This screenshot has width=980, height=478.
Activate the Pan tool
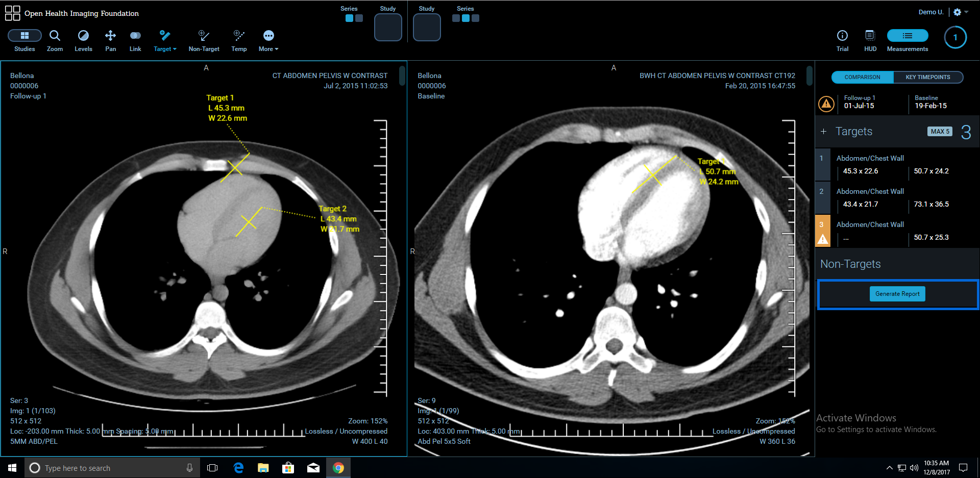[x=110, y=40]
